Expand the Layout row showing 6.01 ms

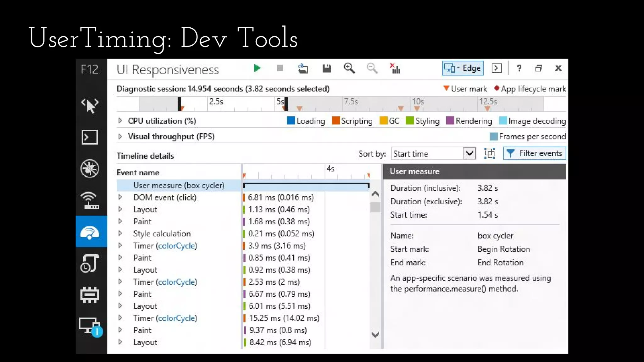(x=120, y=306)
